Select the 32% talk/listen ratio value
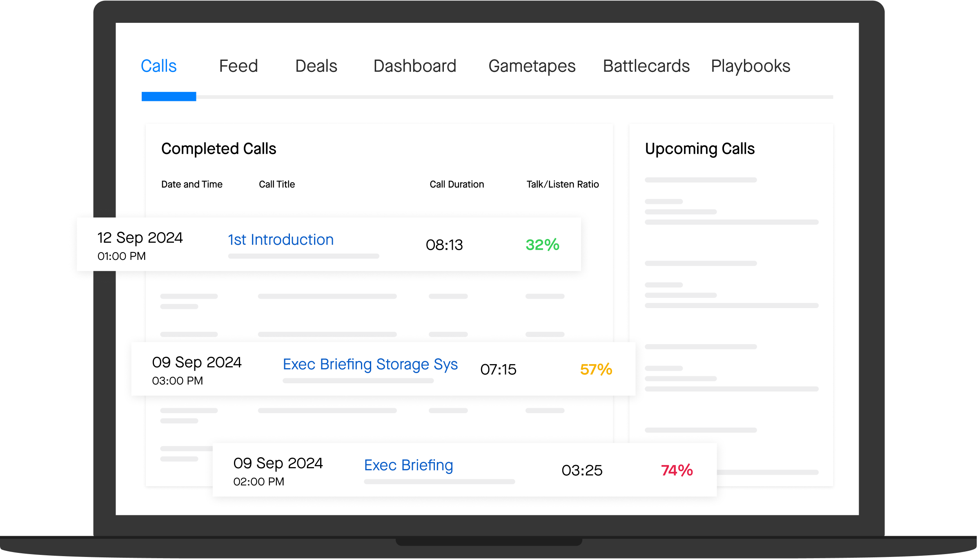The width and height of the screenshot is (980, 559). tap(543, 245)
